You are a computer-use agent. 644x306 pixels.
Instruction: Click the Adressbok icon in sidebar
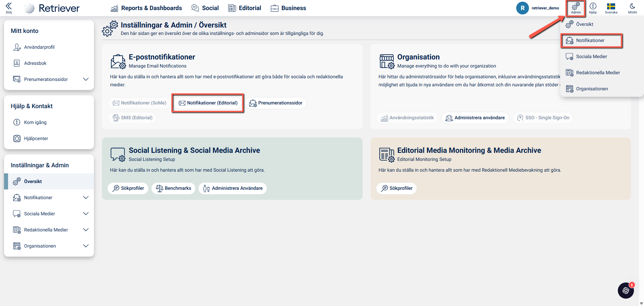tap(17, 63)
